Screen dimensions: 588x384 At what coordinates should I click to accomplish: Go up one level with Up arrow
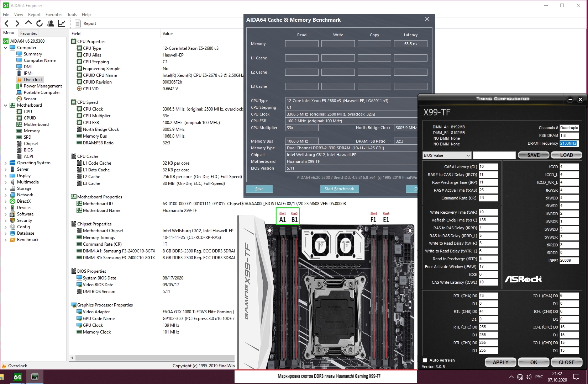pos(28,23)
